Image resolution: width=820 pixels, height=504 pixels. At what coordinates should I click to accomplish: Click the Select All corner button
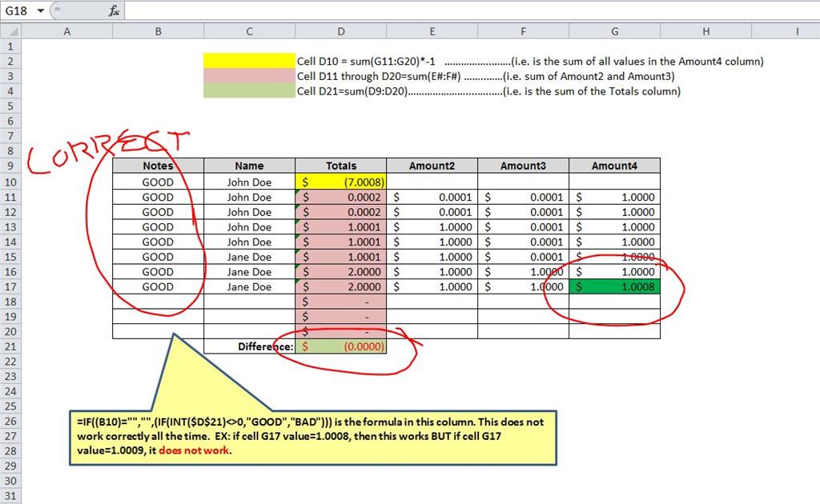11,31
